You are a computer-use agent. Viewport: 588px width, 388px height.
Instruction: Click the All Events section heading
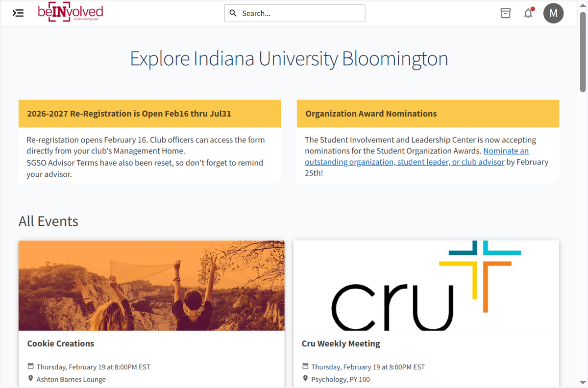[x=49, y=221]
